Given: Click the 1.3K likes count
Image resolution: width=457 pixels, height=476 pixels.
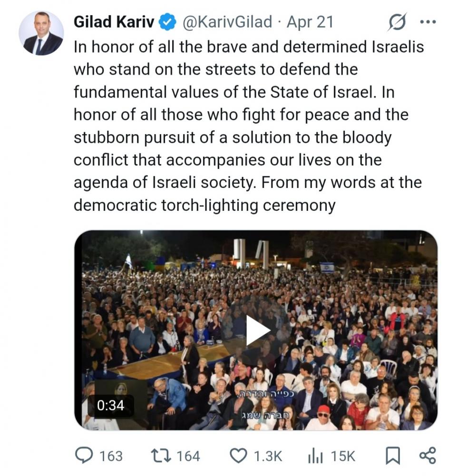Looking at the screenshot, I should click(x=268, y=456).
